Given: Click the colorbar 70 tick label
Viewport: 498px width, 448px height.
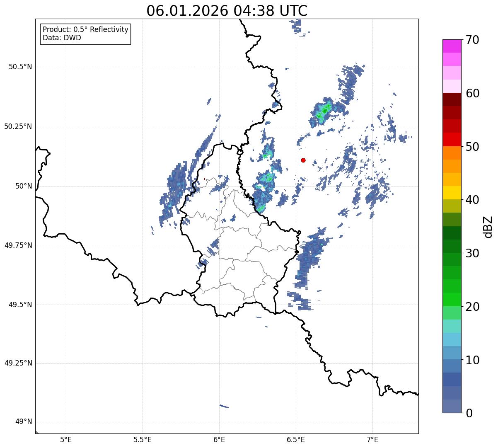Looking at the screenshot, I should coord(472,40).
